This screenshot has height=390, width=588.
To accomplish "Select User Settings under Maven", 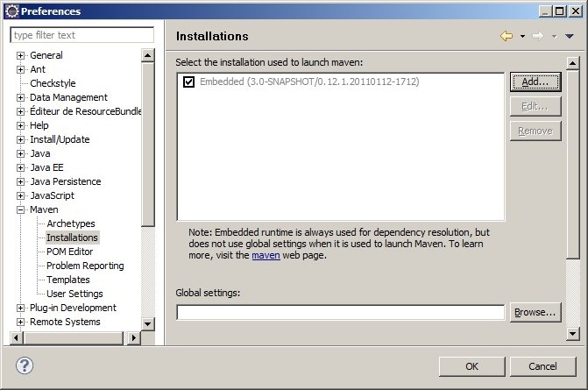I will [x=74, y=294].
